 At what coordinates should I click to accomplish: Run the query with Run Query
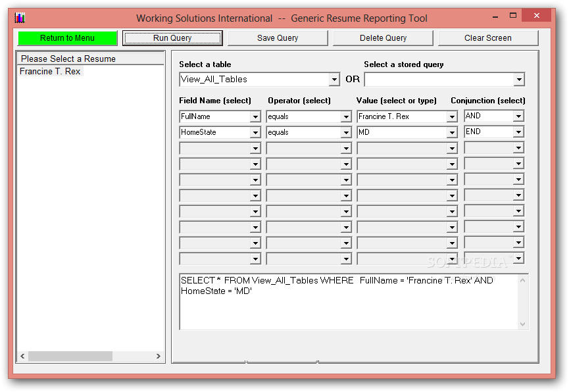coord(172,38)
